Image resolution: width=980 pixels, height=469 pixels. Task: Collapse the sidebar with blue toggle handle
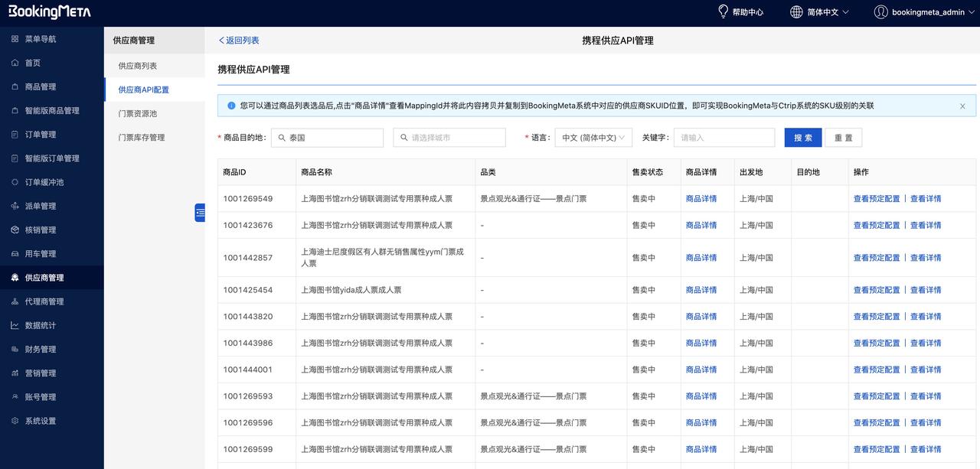[200, 213]
